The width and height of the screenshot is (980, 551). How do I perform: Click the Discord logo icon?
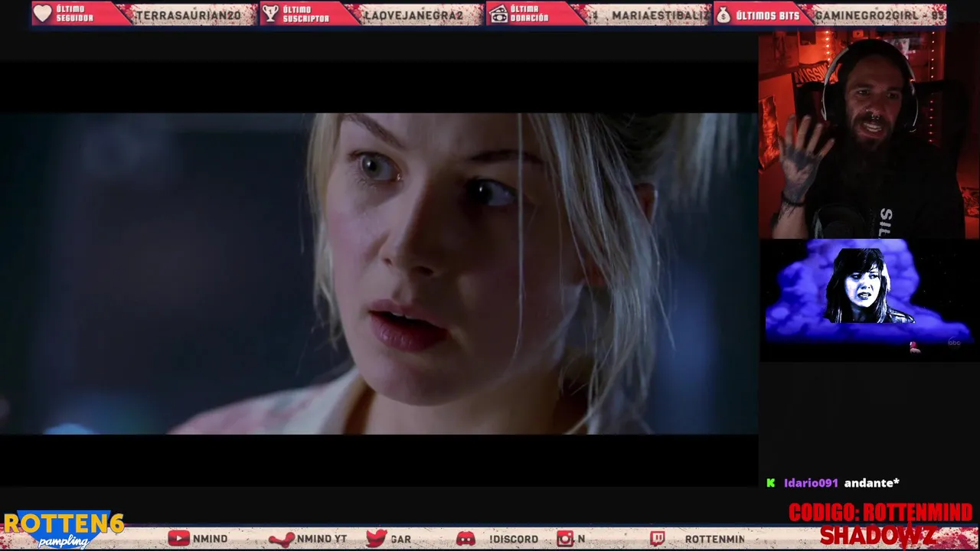click(x=465, y=539)
